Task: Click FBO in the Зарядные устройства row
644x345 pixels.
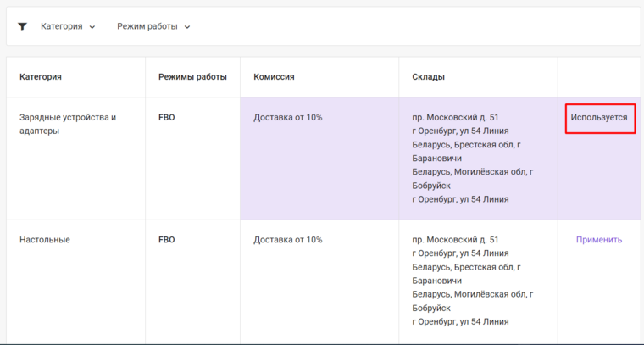Action: tap(167, 118)
